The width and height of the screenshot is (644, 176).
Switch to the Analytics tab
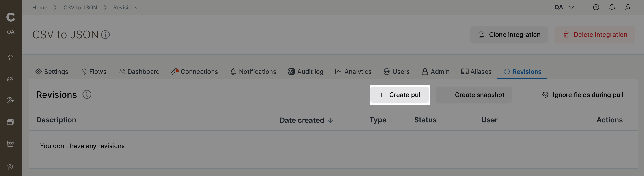pos(353,72)
